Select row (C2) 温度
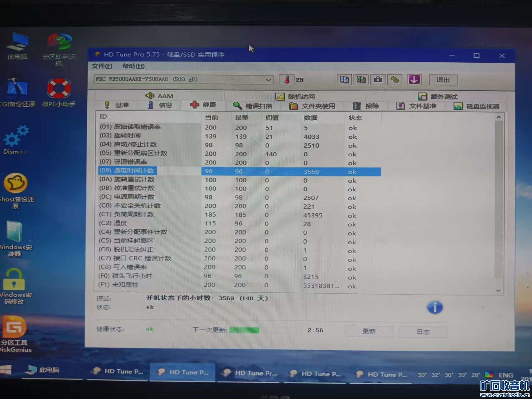 (239, 224)
